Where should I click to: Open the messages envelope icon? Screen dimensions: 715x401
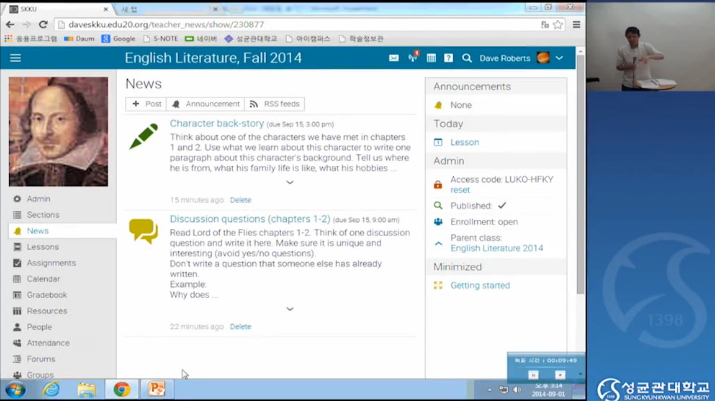coord(394,58)
